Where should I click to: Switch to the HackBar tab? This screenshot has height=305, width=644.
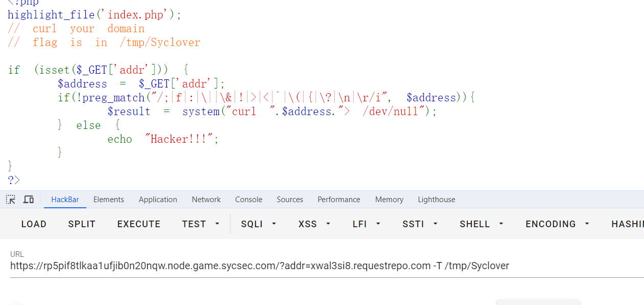[x=65, y=200]
